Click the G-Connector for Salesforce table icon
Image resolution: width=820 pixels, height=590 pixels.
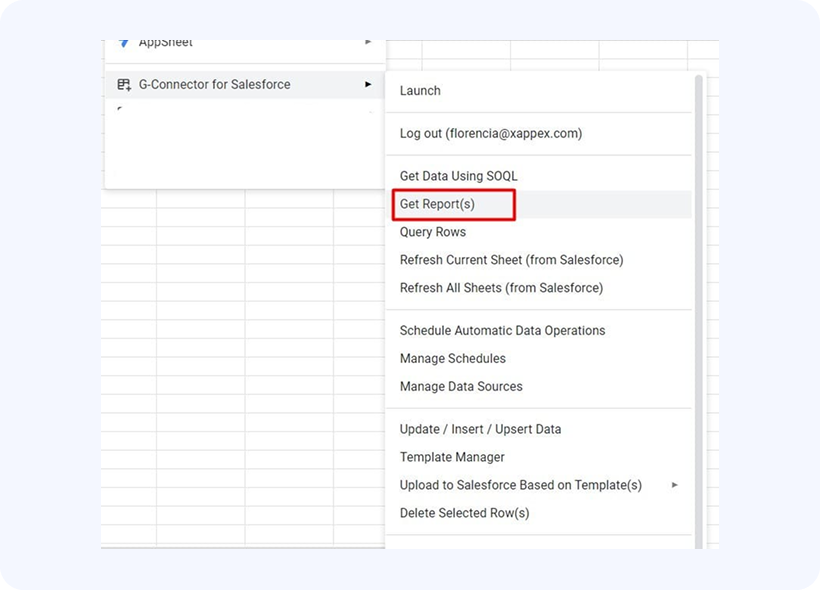click(124, 85)
